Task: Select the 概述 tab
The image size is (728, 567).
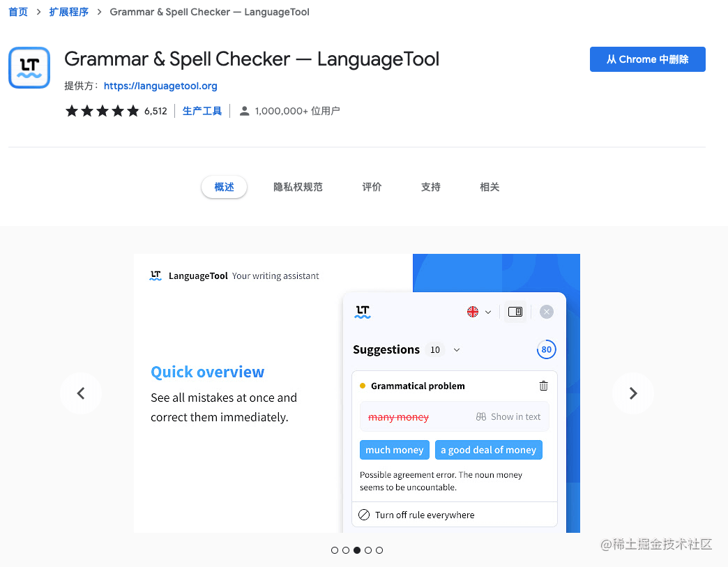Action: [x=224, y=187]
